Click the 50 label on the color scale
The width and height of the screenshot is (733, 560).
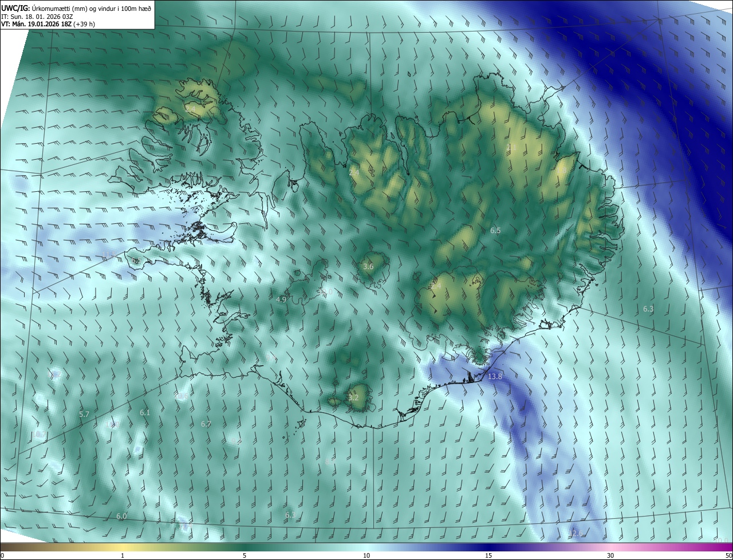728,555
